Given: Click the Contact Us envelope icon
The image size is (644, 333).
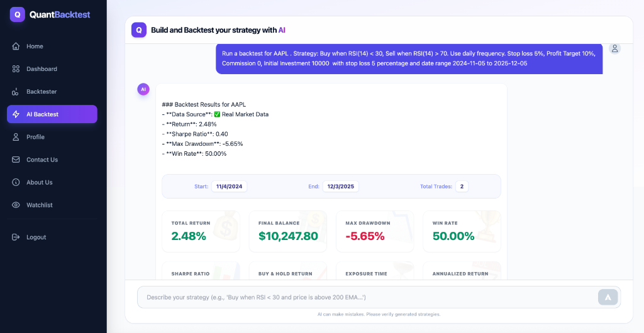Looking at the screenshot, I should pyautogui.click(x=16, y=160).
